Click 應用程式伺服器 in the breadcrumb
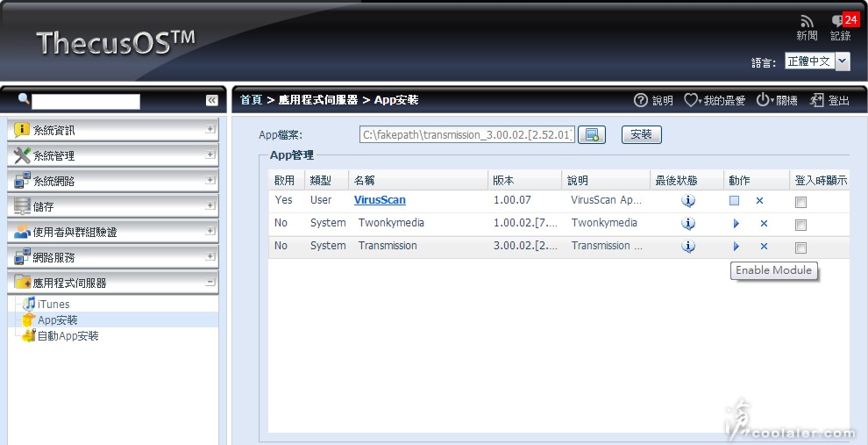 tap(317, 100)
